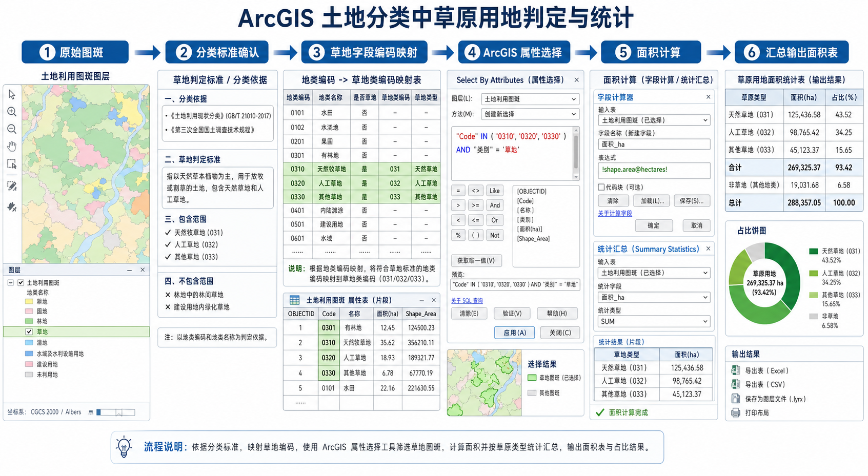Image resolution: width=868 pixels, height=476 pixels.
Task: Select [Shape_Area] in the field list
Action: coord(533,239)
